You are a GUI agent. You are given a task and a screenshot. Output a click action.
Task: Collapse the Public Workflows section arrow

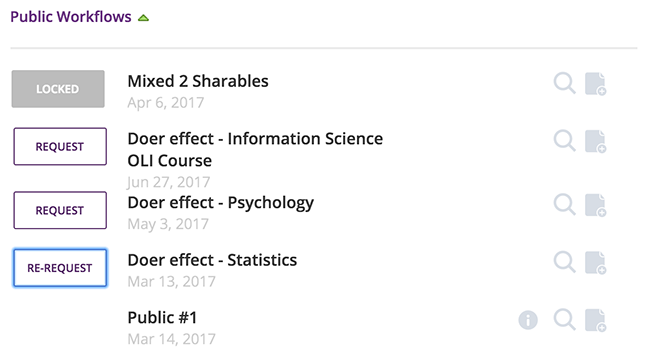143,18
